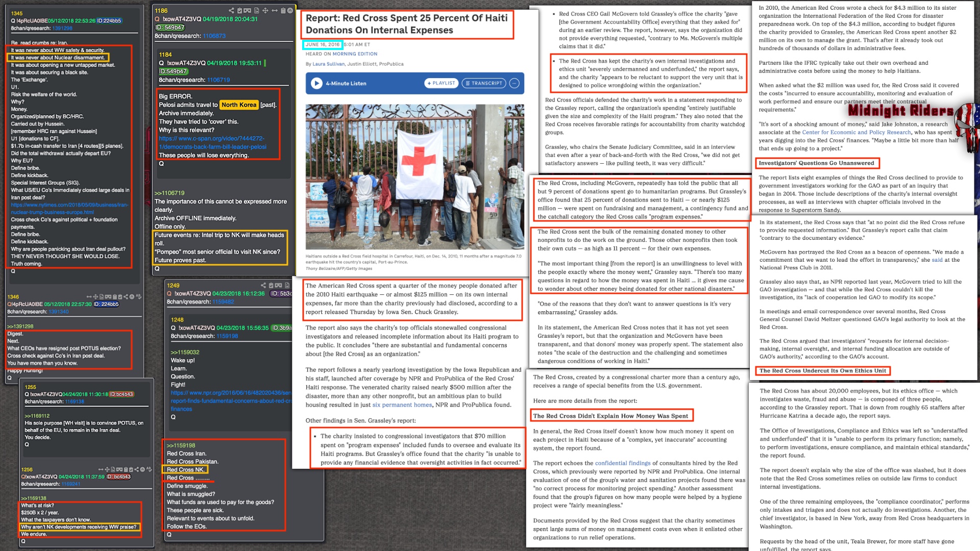Open qresearch thread number 1106873

(x=214, y=36)
